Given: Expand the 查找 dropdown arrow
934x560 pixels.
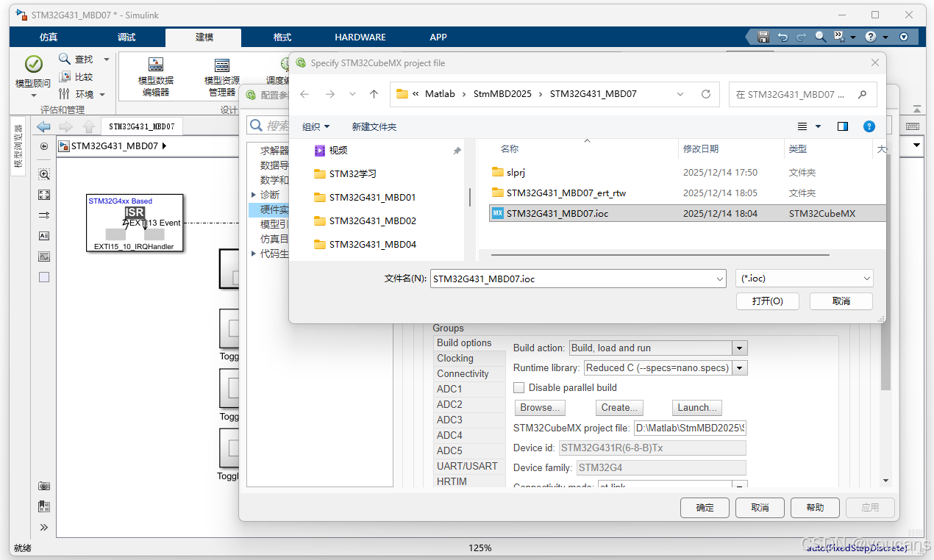Looking at the screenshot, I should [x=106, y=59].
